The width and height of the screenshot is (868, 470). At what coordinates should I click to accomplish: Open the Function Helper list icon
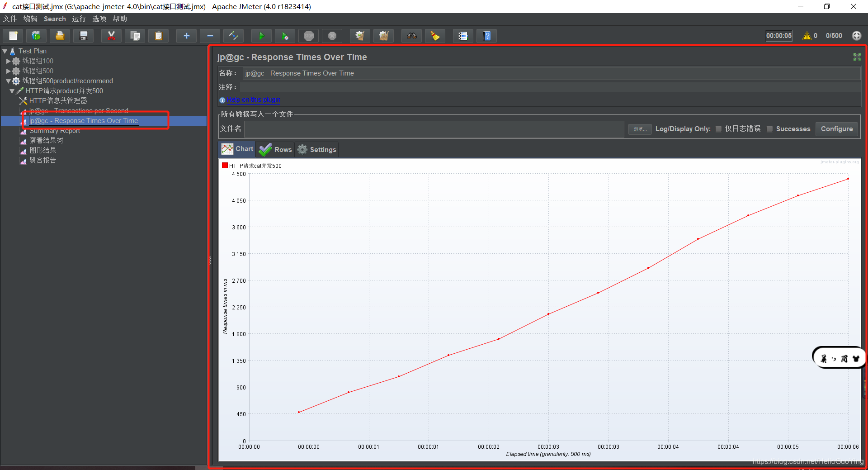463,36
